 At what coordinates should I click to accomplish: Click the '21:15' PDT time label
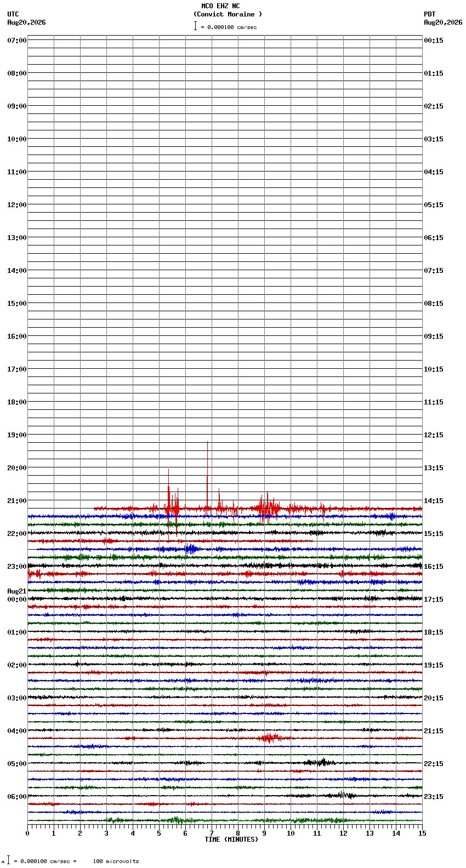click(x=434, y=731)
